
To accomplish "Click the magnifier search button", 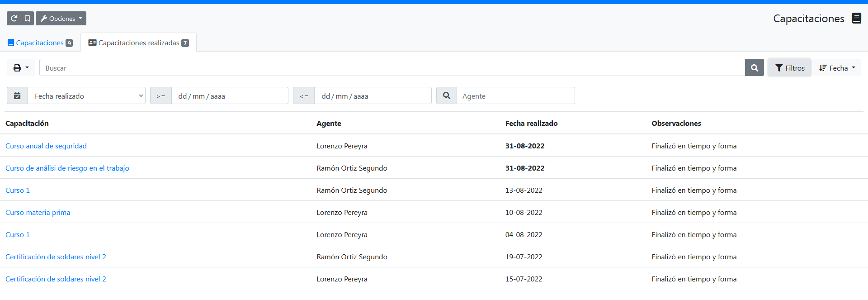I will (755, 68).
